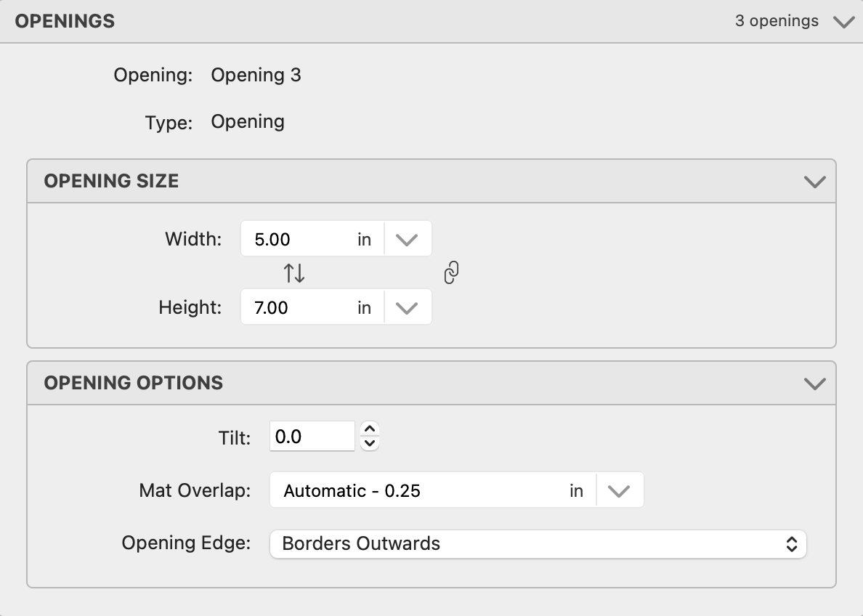
Task: Collapse the OPENINGS panel chevron
Action: click(x=843, y=22)
